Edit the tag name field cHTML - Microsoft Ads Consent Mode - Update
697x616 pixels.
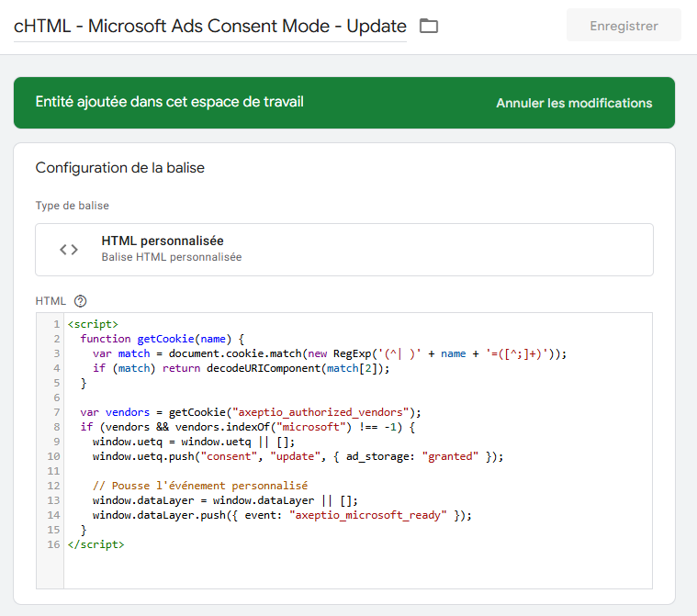point(209,27)
